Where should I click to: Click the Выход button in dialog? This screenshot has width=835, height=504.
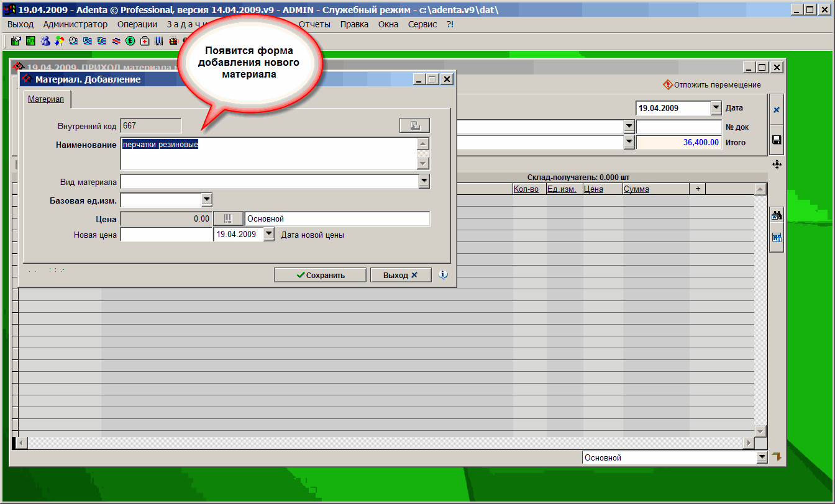click(x=400, y=275)
